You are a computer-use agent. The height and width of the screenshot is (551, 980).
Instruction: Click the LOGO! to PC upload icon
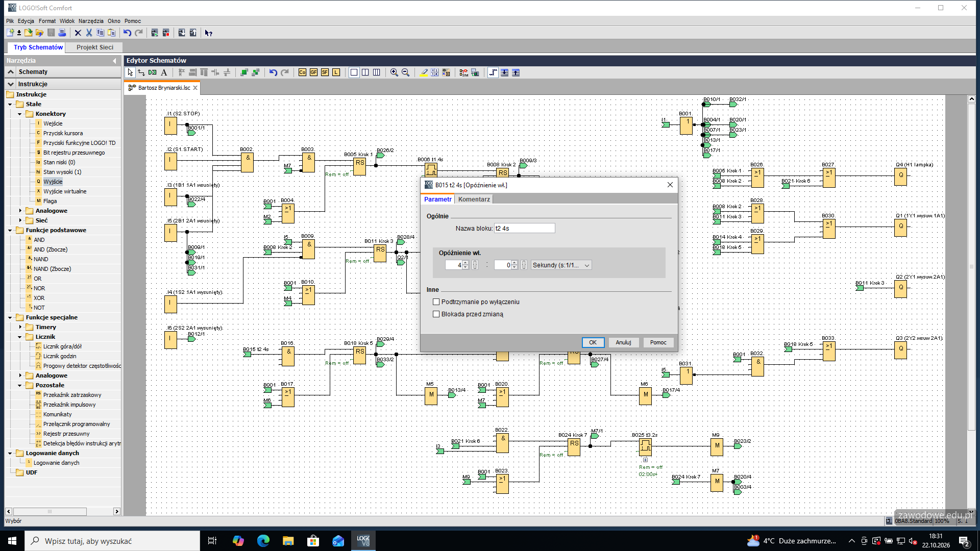[192, 33]
